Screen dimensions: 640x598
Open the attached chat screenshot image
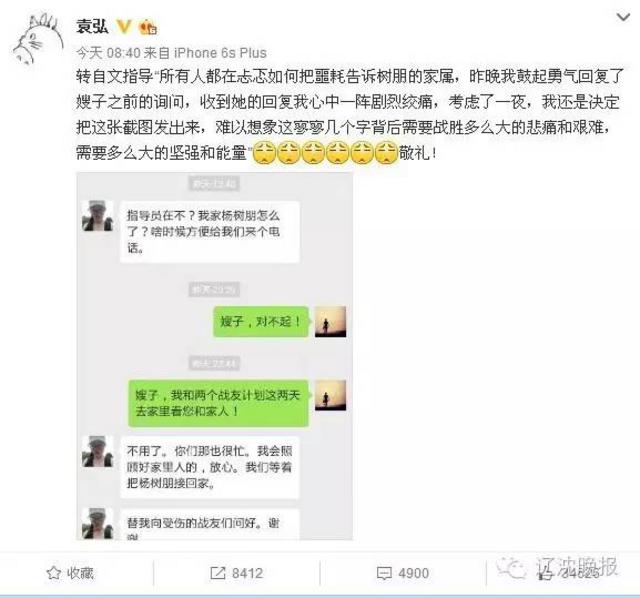[215, 356]
